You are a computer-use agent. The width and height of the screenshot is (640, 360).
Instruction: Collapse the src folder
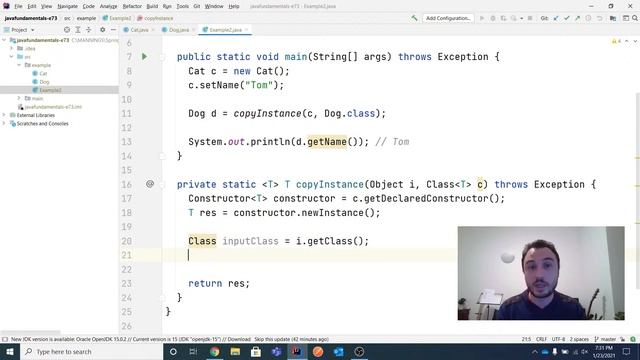point(11,57)
